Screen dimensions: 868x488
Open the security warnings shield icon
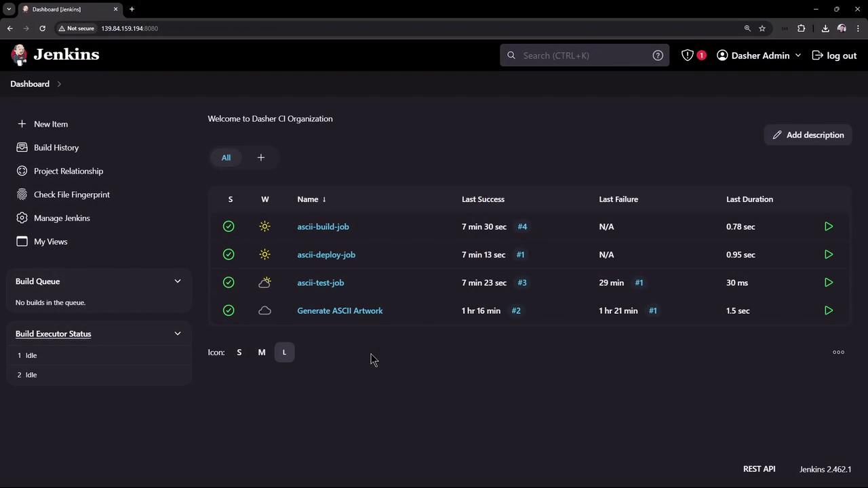(688, 56)
